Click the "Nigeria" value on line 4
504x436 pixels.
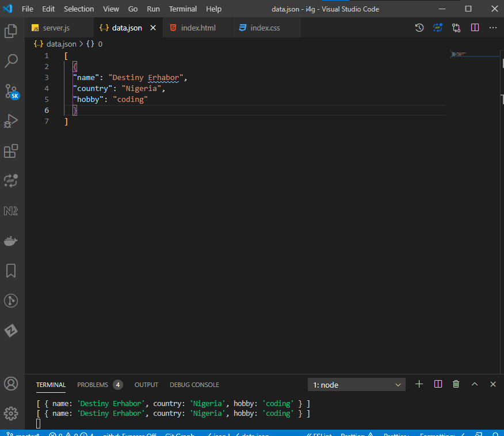[x=141, y=89]
